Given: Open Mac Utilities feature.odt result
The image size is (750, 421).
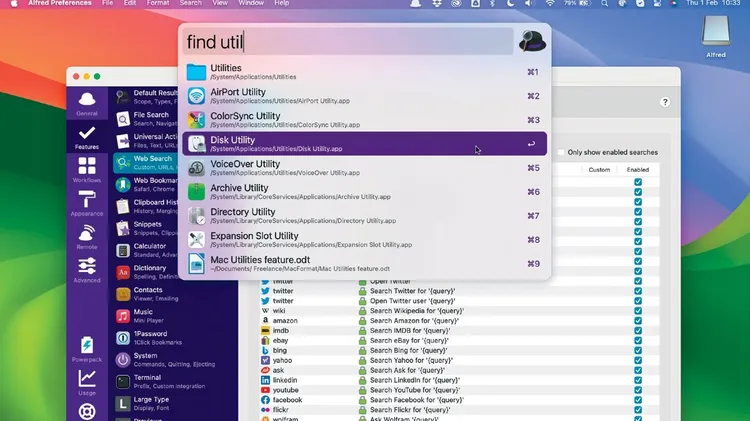Looking at the screenshot, I should (x=364, y=264).
